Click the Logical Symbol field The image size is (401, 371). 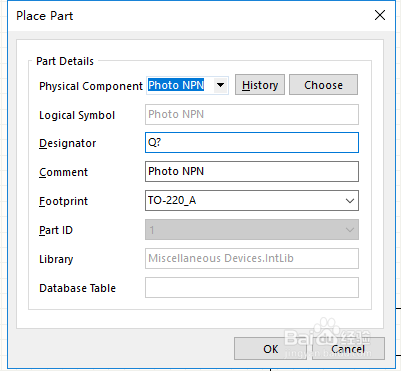pyautogui.click(x=252, y=114)
